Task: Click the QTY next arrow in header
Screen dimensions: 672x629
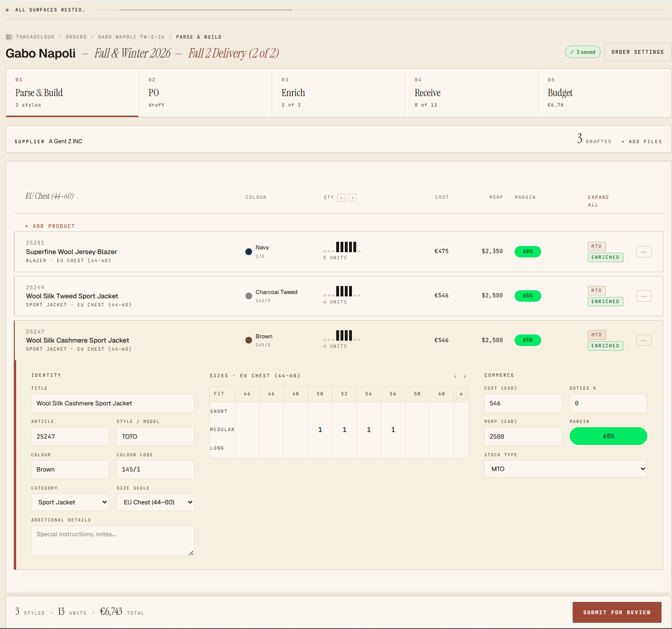Action: coord(352,197)
